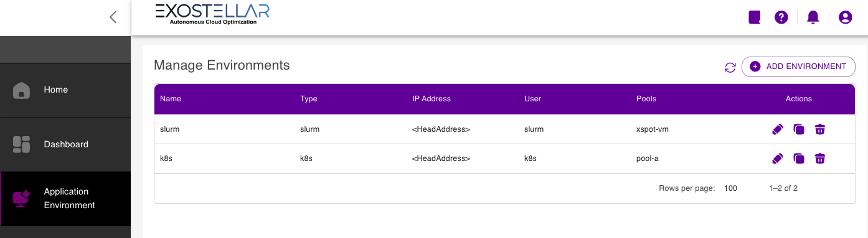
Task: Duplicate the k8s environment
Action: tap(799, 158)
